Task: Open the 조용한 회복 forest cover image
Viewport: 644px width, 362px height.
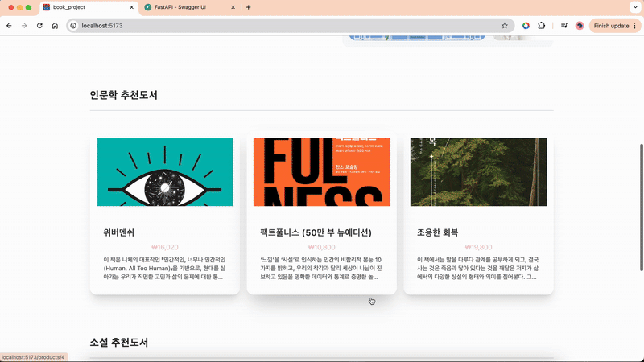Action: point(478,172)
